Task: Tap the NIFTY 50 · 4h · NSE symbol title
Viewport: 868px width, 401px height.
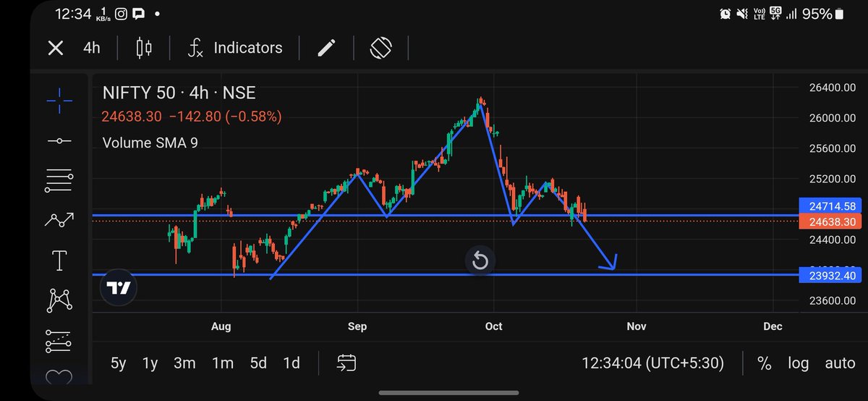Action: [179, 93]
